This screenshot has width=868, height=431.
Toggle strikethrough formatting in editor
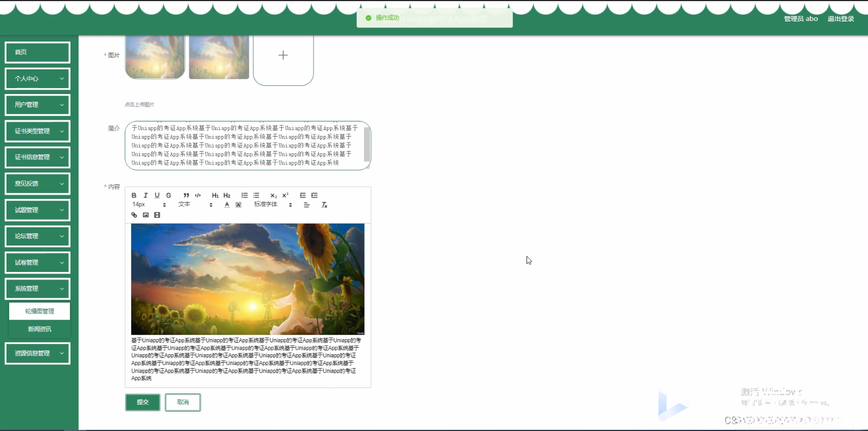(x=168, y=196)
